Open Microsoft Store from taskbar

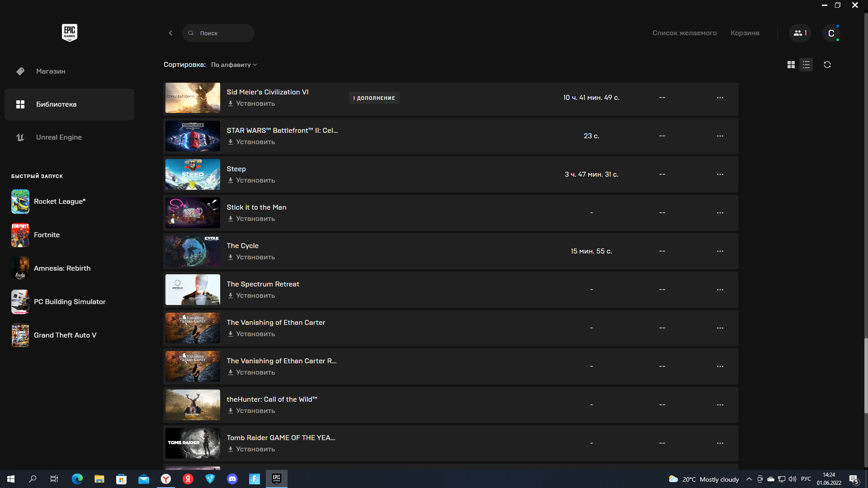click(122, 479)
